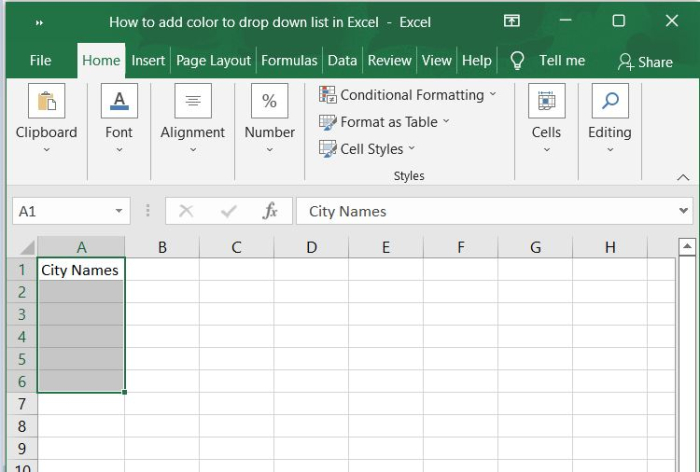This screenshot has width=700, height=472.
Task: Expand the formula bar
Action: coord(683,210)
